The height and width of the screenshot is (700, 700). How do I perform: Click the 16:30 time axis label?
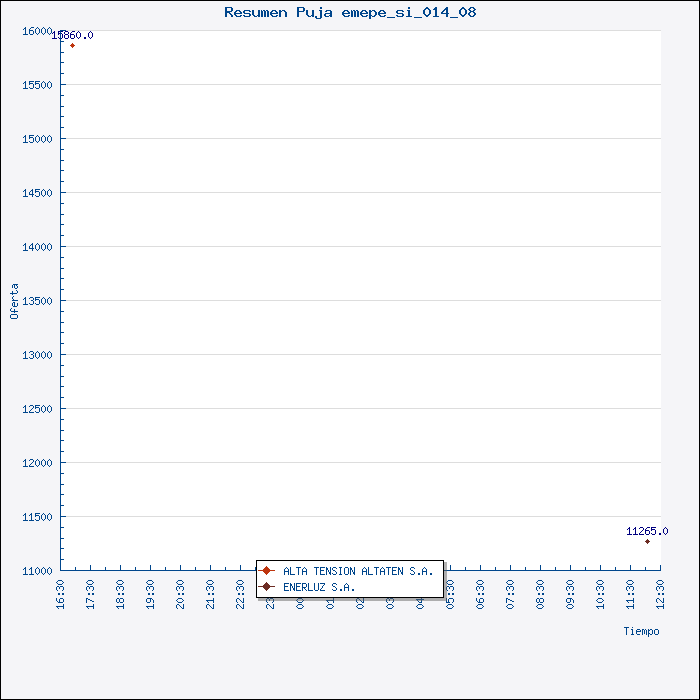pos(60,594)
